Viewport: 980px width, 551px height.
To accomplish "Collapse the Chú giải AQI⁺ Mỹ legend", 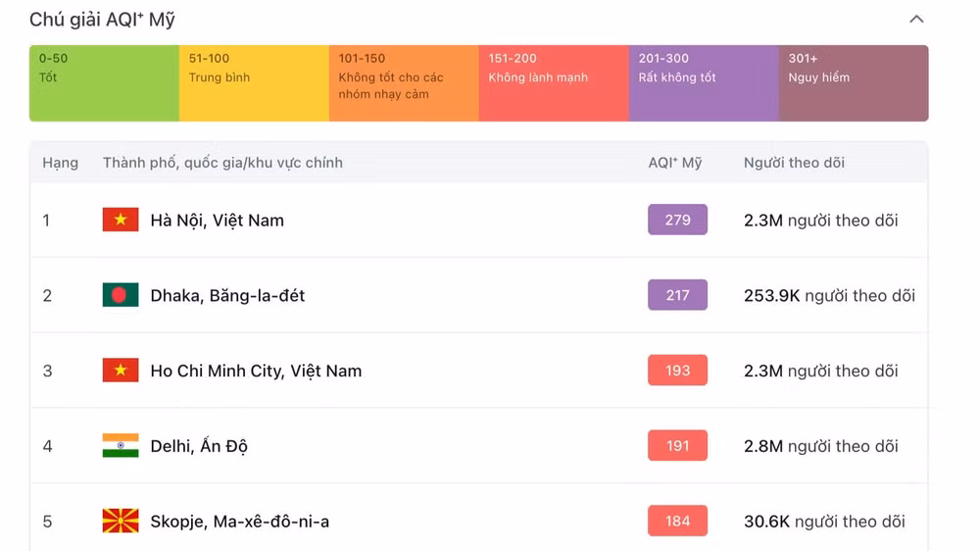I will tap(916, 20).
